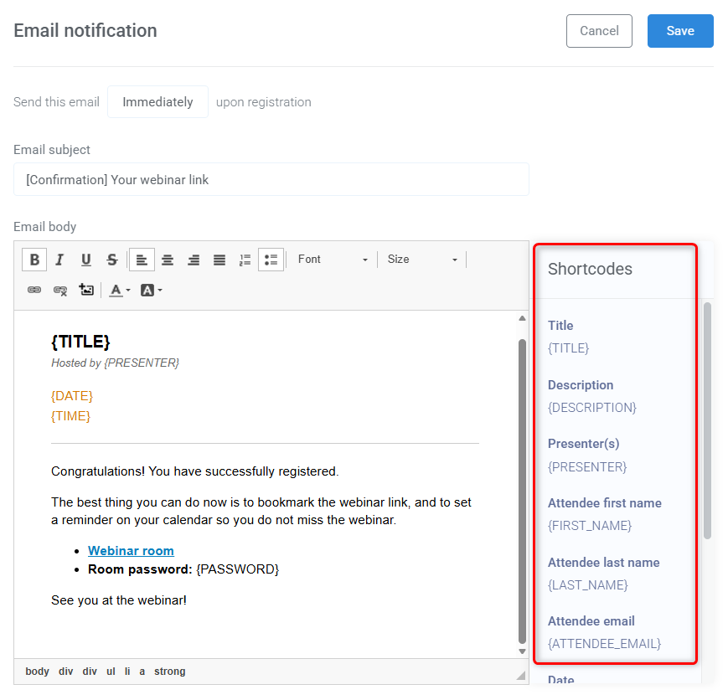Image resolution: width=728 pixels, height=700 pixels.
Task: Center-align the email text
Action: click(167, 260)
